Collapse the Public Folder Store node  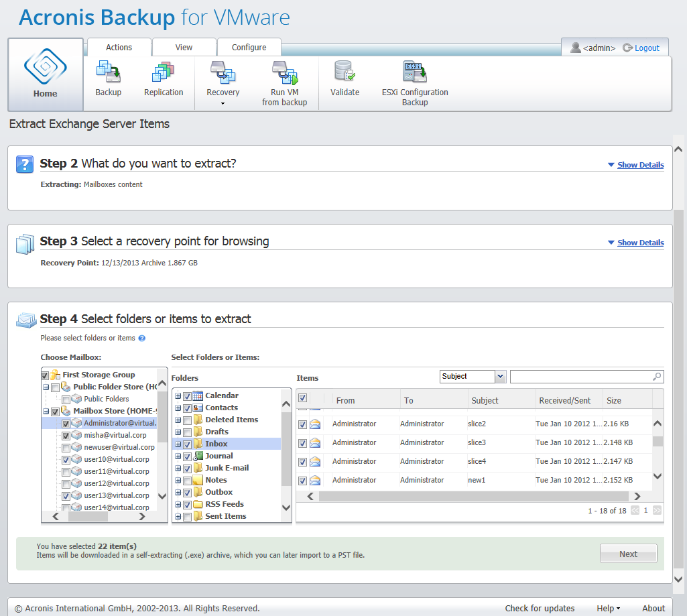click(x=46, y=387)
